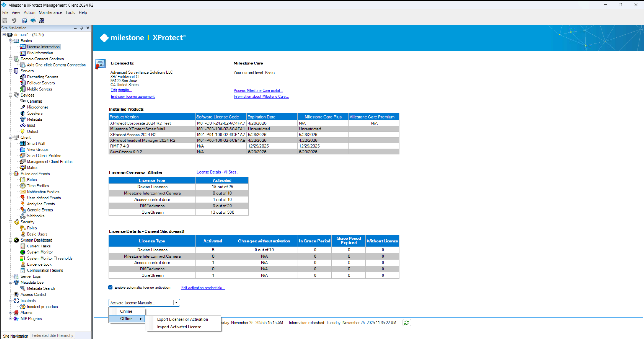Uncheck Enable automatic license activation

pos(110,287)
